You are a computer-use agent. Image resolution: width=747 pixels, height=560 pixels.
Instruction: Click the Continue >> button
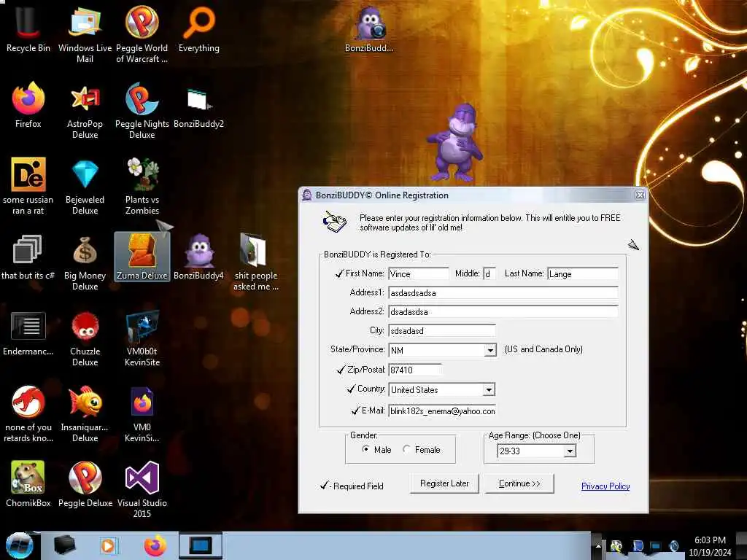(x=519, y=483)
